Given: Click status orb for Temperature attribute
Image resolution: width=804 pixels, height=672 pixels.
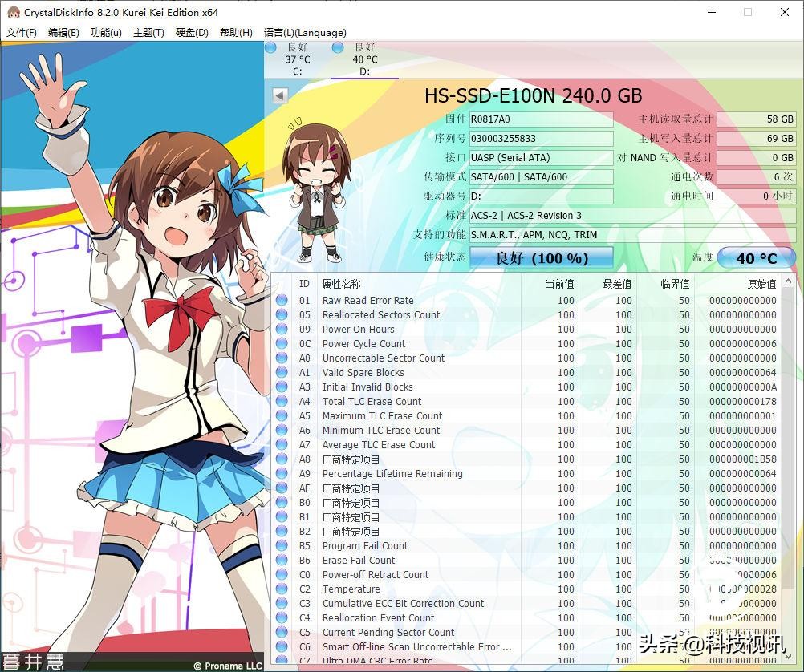Looking at the screenshot, I should click(x=282, y=589).
